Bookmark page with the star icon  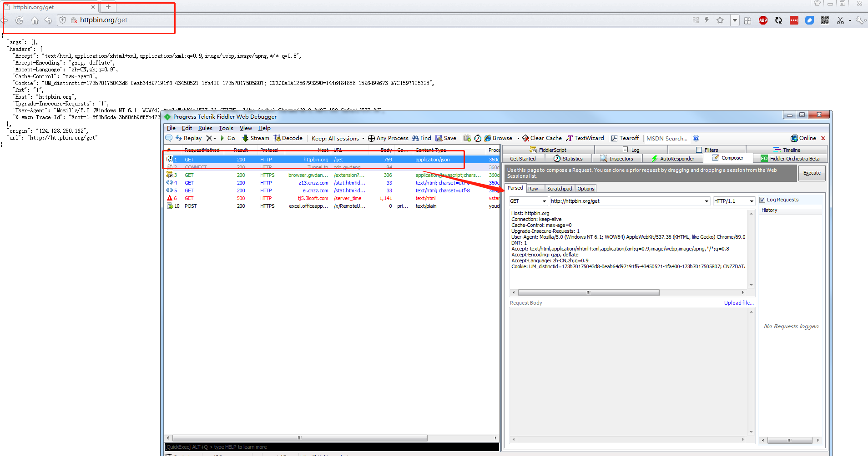pyautogui.click(x=720, y=20)
